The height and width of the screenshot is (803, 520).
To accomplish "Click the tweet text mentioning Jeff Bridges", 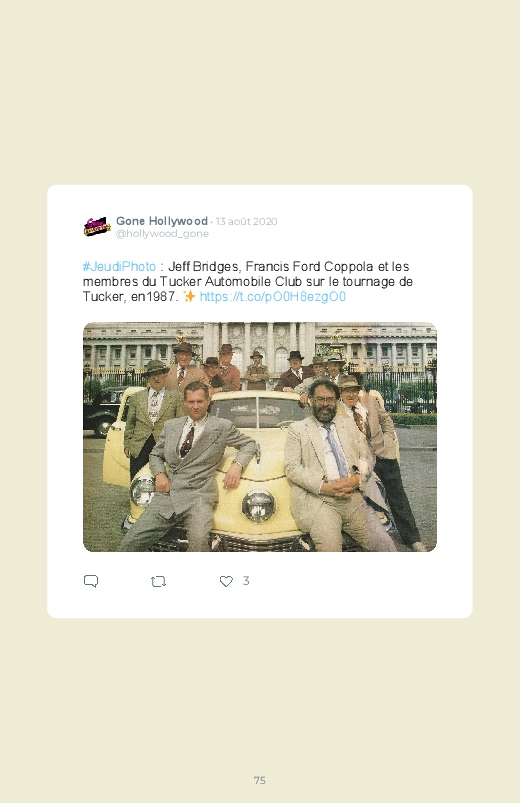I will pyautogui.click(x=247, y=282).
